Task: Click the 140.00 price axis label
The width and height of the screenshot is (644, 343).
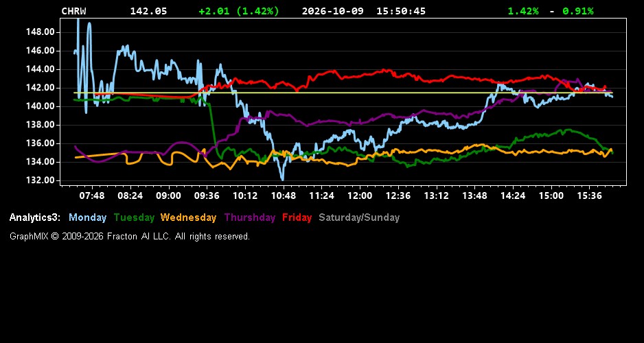Action: pos(40,106)
